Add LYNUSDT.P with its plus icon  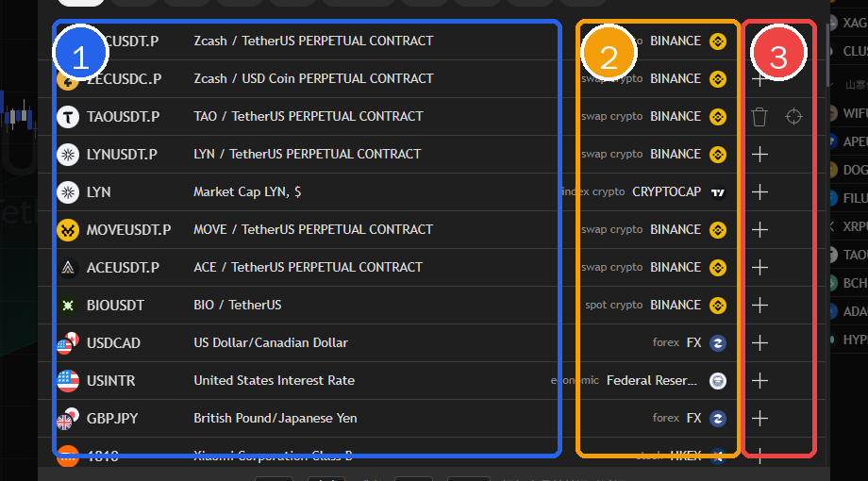click(x=760, y=155)
